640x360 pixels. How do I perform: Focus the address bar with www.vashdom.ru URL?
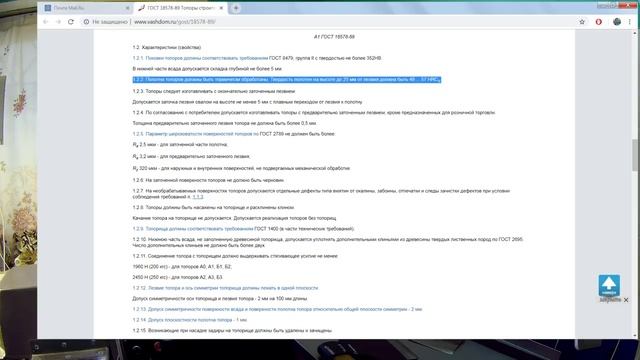tap(327, 22)
